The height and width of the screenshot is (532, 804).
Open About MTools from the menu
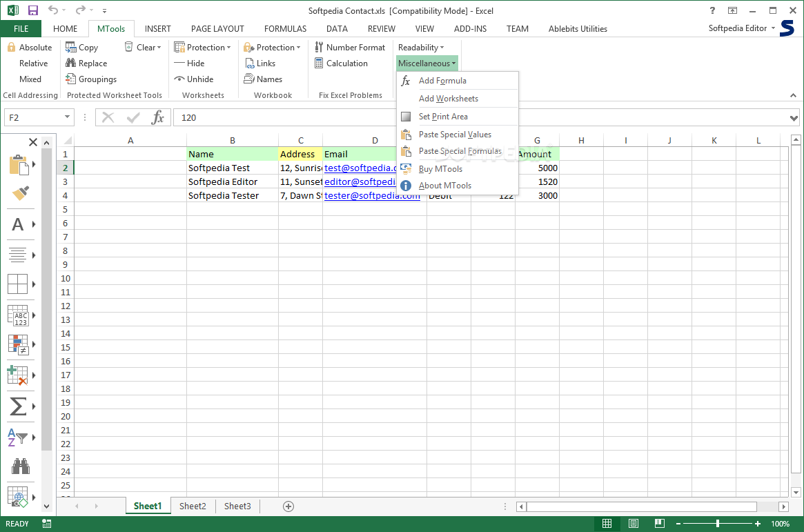458,186
